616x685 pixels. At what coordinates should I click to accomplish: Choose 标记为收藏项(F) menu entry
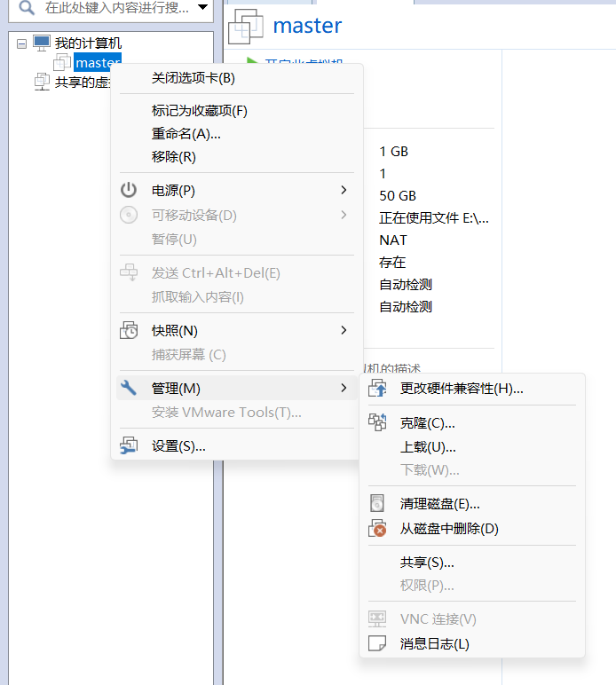237,111
